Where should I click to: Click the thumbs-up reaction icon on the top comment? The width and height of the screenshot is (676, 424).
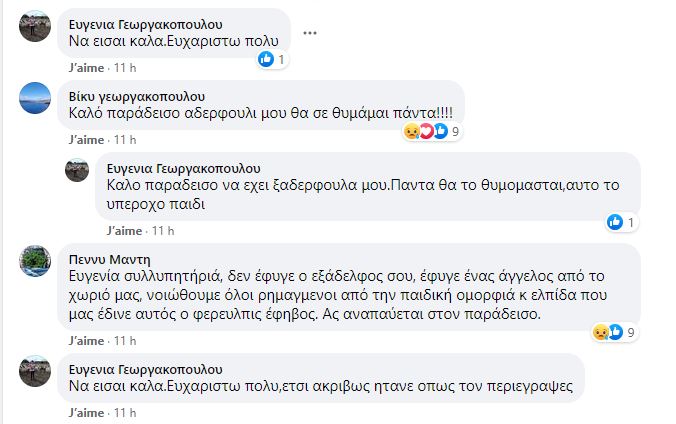[266, 59]
